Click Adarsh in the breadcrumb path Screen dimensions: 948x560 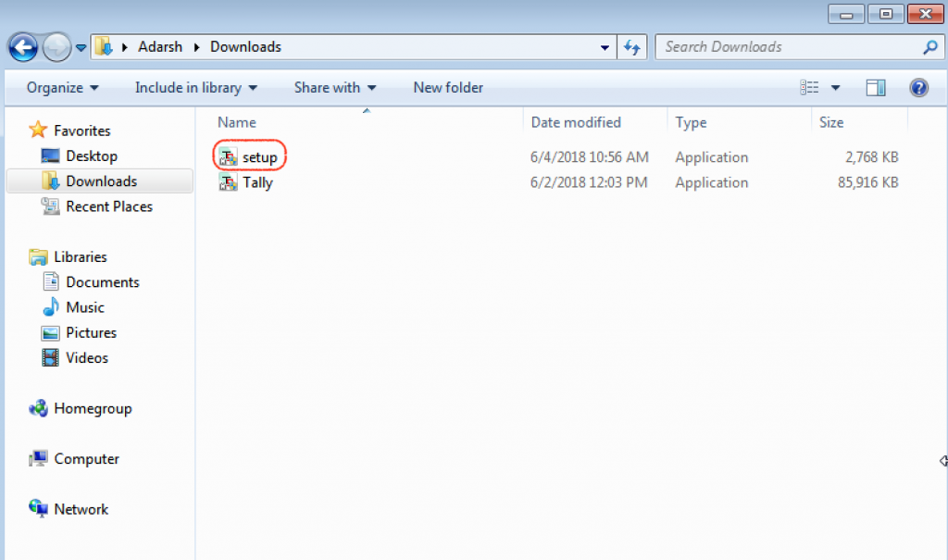(160, 46)
